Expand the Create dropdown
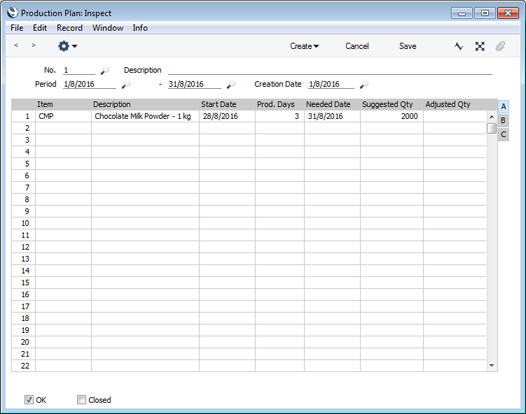The width and height of the screenshot is (526, 414). pos(304,46)
